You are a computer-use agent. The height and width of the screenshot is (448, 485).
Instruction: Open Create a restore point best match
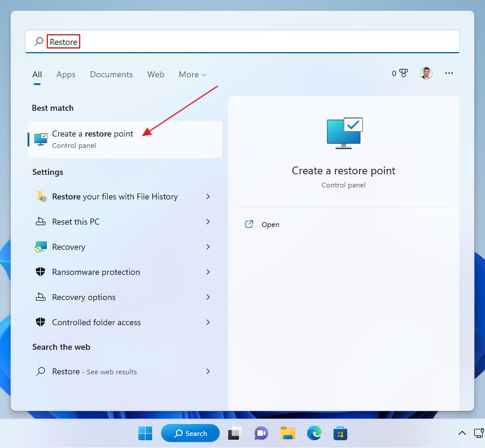(x=125, y=140)
